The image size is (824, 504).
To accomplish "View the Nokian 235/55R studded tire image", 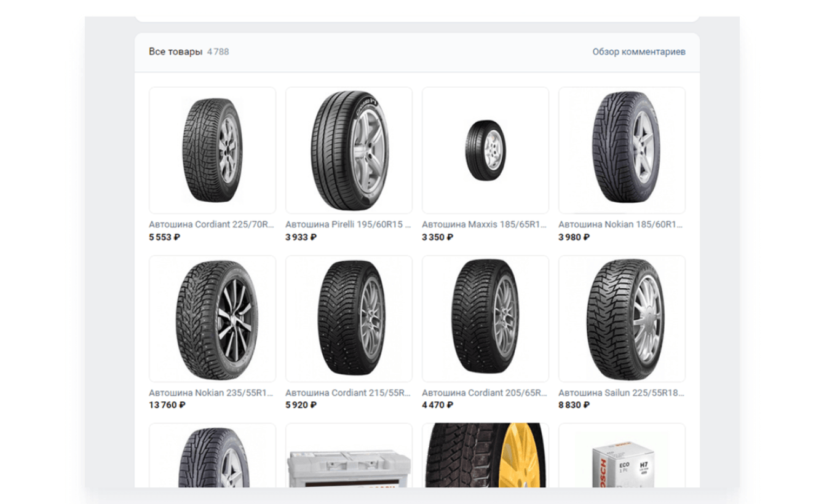I will tap(212, 318).
